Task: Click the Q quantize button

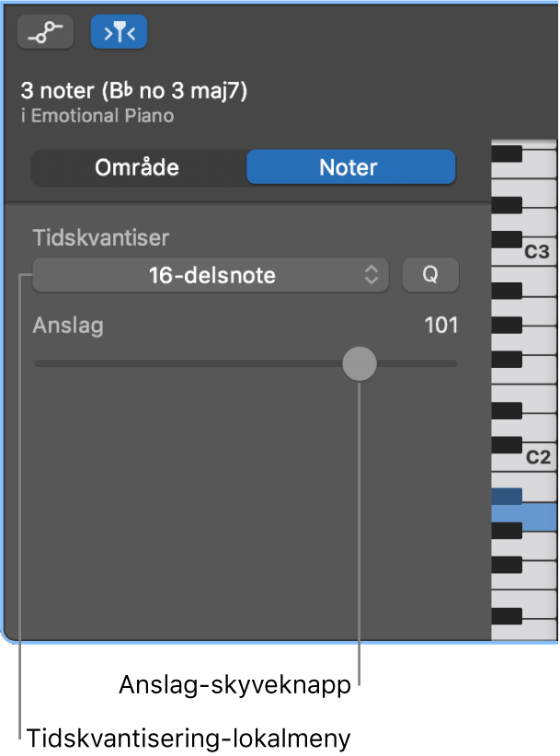Action: tap(430, 275)
